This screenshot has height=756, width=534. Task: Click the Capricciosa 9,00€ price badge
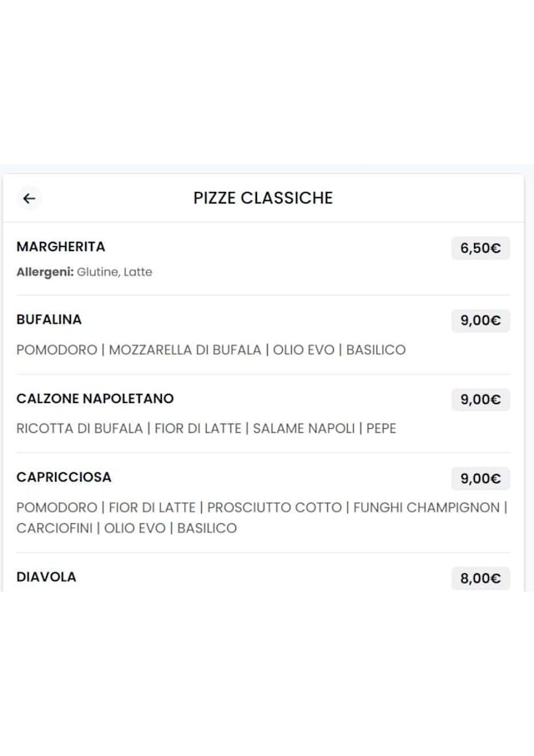(x=481, y=478)
